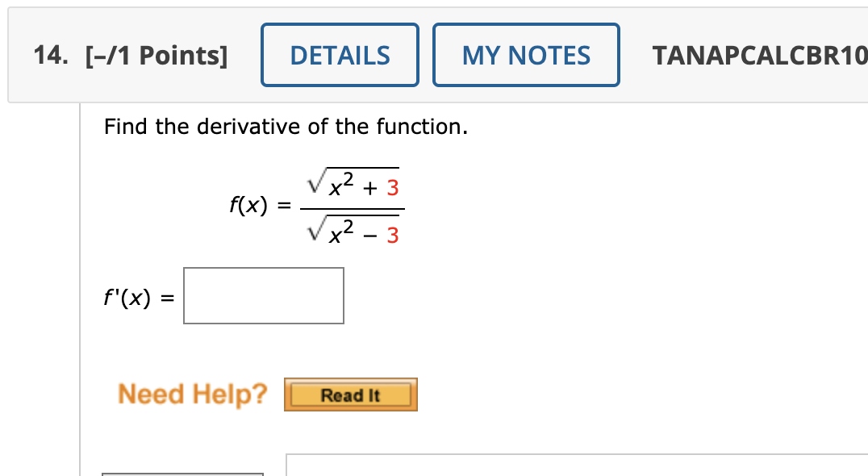Select the TANAPCALCBR10 textbook reference
The height and width of the screenshot is (476, 868).
[760, 54]
